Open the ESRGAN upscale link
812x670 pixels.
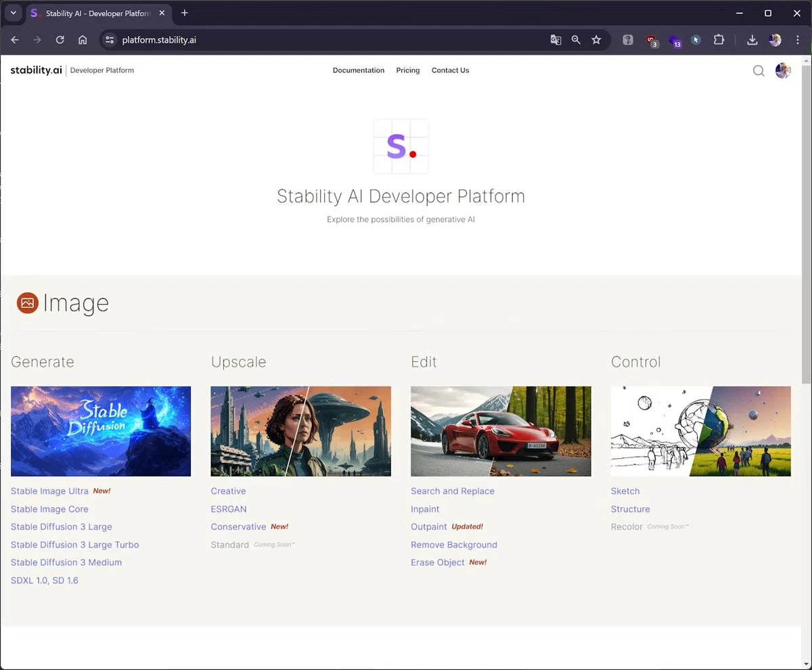point(229,509)
